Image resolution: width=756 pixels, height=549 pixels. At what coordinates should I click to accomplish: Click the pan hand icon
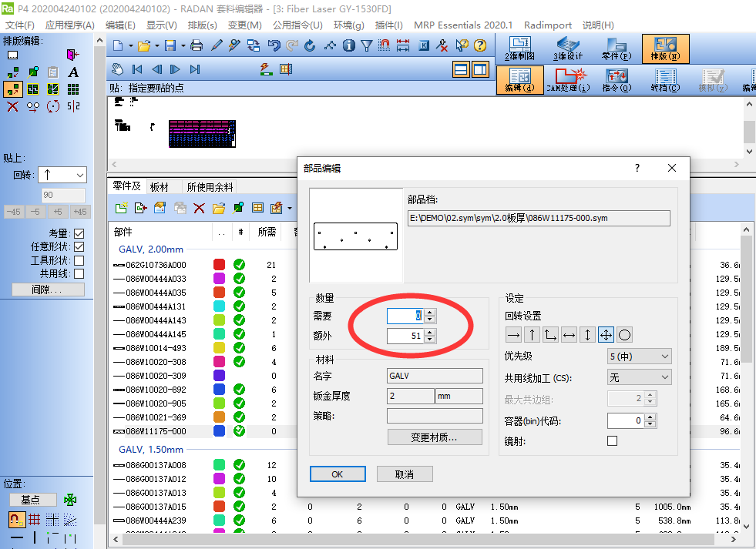[x=118, y=69]
